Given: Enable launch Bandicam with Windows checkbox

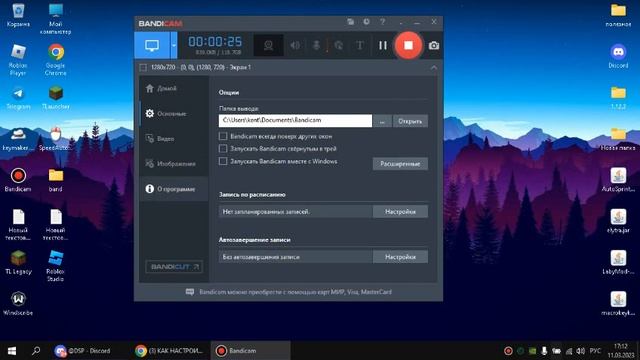Looking at the screenshot, I should 223,161.
